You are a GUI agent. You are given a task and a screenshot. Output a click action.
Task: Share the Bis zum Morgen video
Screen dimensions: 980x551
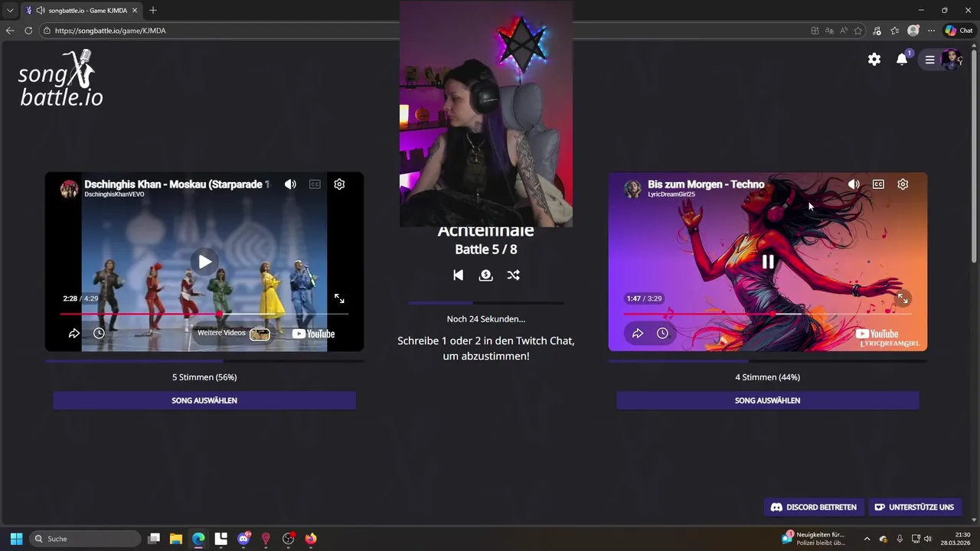pos(638,333)
